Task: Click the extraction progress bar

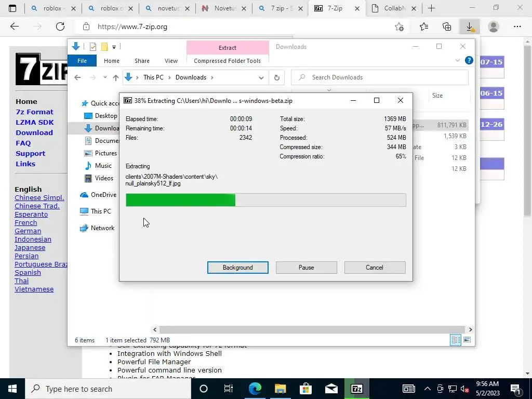Action: pyautogui.click(x=265, y=200)
